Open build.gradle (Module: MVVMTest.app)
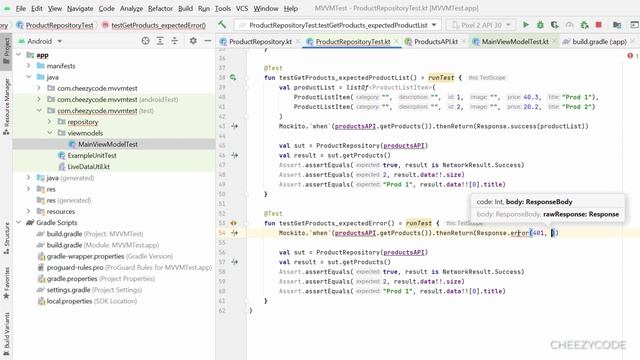This screenshot has height=360, width=640. (x=102, y=245)
